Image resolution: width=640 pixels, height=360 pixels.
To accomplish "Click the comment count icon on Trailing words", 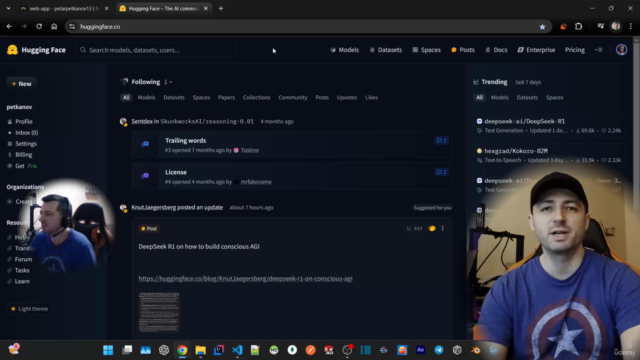I will tap(442, 140).
